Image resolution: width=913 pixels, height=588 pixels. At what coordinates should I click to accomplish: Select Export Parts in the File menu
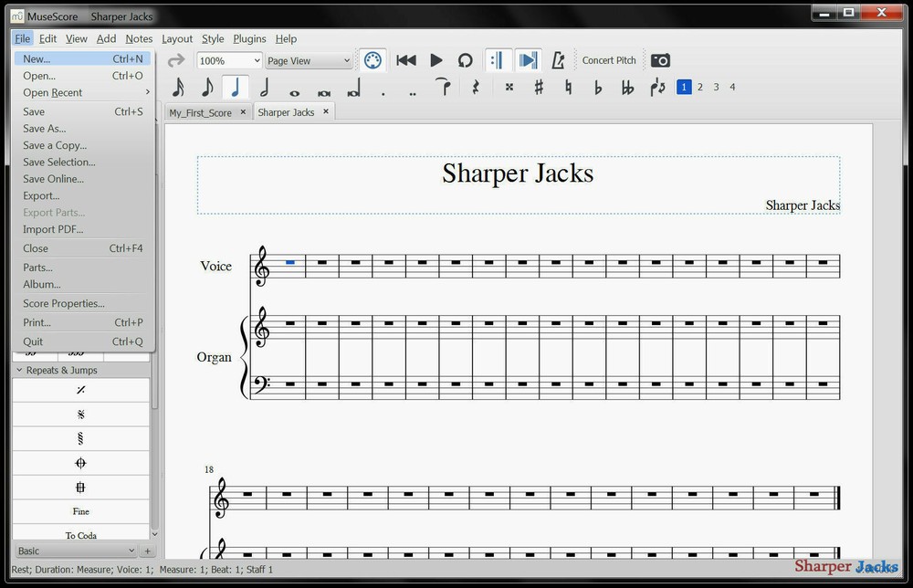click(54, 212)
